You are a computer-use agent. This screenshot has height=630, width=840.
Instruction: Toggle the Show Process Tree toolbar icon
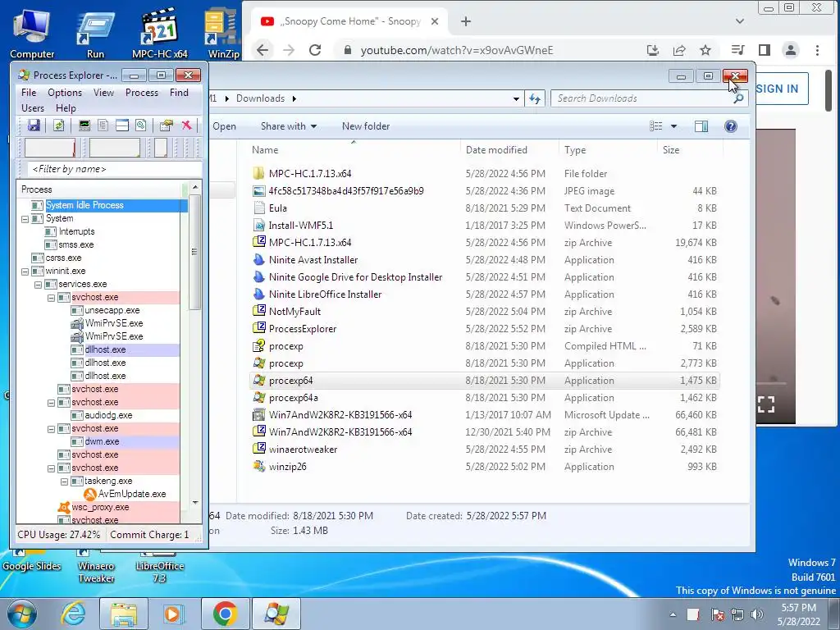[103, 126]
